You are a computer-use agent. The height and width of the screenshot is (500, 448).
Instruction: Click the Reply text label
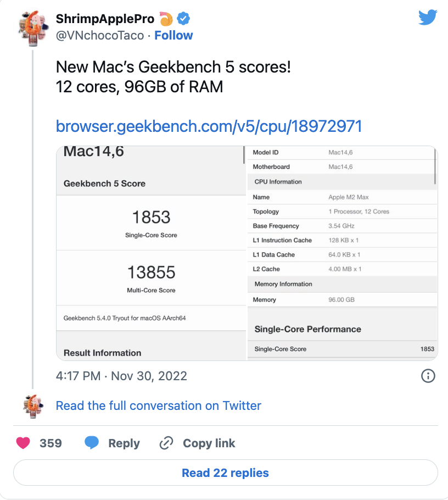124,443
